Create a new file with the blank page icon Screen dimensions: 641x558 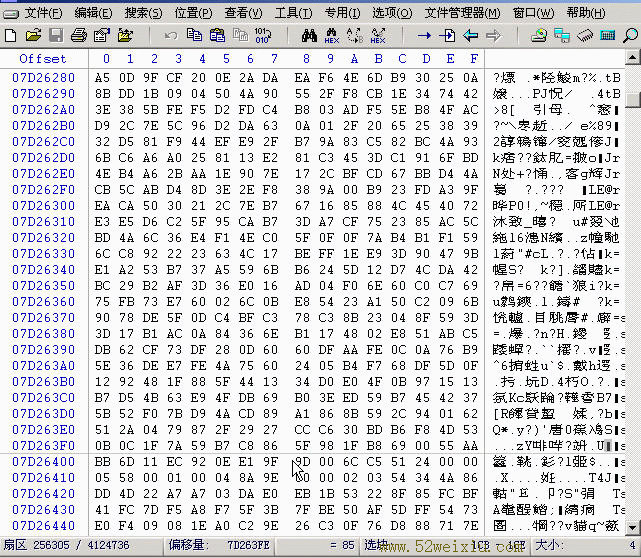point(11,36)
